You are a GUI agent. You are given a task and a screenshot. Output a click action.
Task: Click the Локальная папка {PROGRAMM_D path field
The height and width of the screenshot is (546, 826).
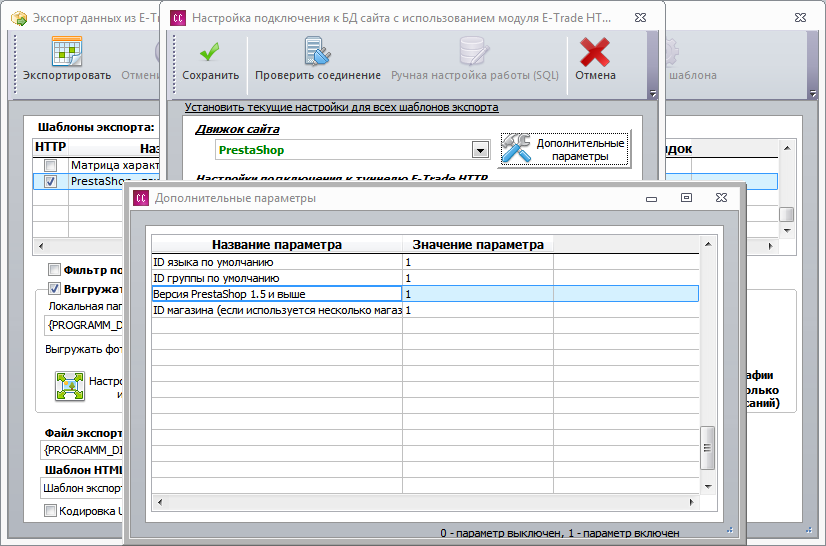pyautogui.click(x=84, y=326)
